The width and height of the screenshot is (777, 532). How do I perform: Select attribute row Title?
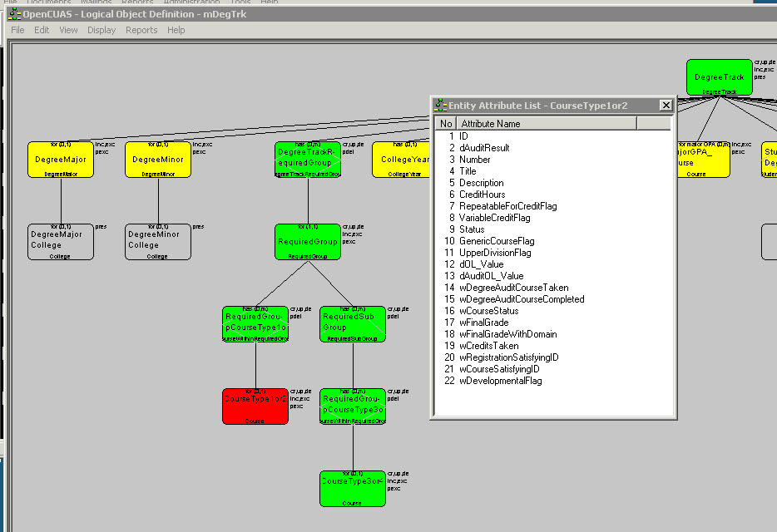tap(553, 171)
